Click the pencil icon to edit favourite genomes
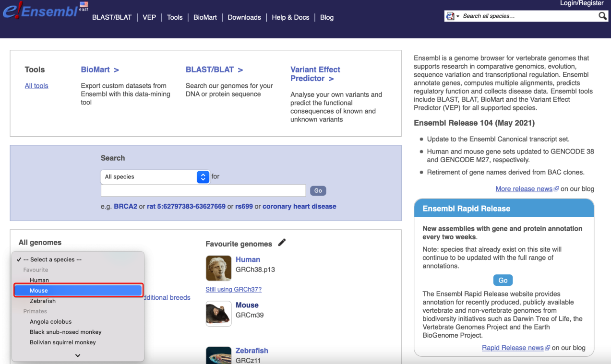The width and height of the screenshot is (611, 364). click(282, 243)
